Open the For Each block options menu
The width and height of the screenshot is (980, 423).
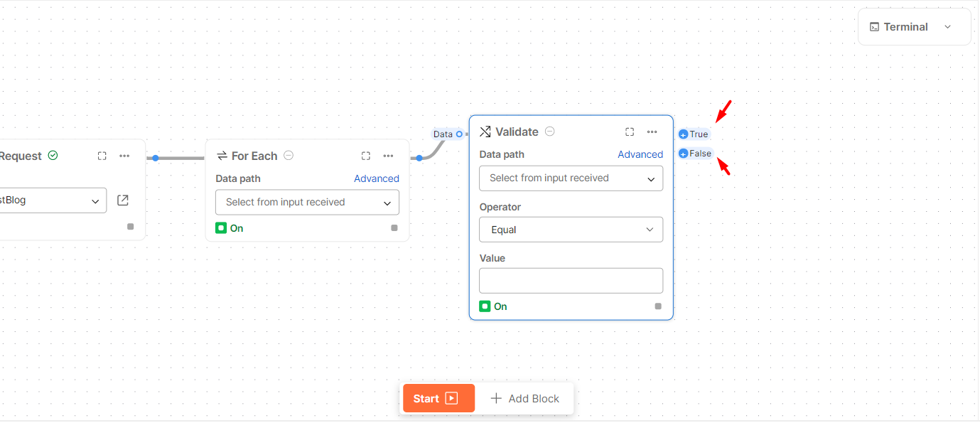[x=388, y=156]
